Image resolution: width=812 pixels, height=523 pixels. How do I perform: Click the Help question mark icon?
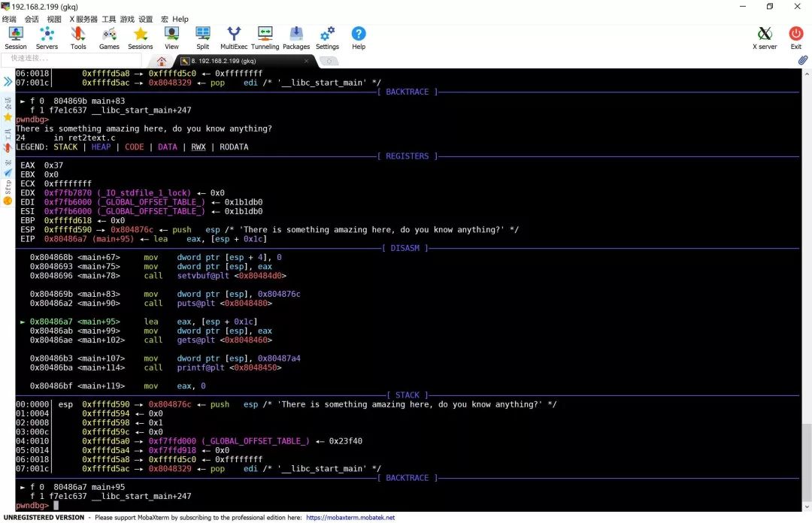point(359,38)
